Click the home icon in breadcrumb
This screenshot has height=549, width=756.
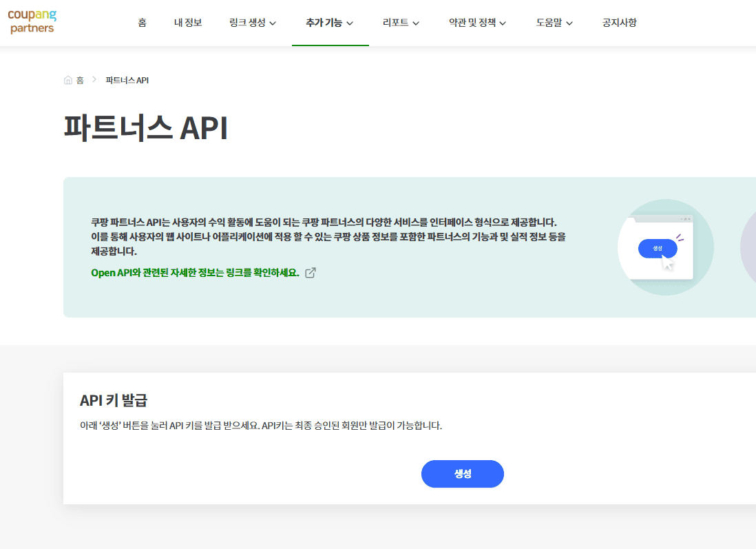point(68,80)
